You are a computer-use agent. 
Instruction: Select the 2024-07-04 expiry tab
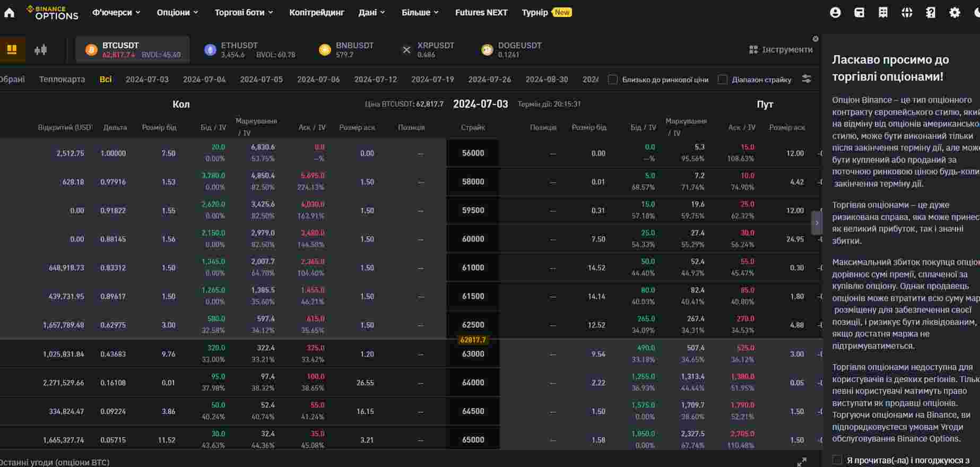click(x=204, y=79)
